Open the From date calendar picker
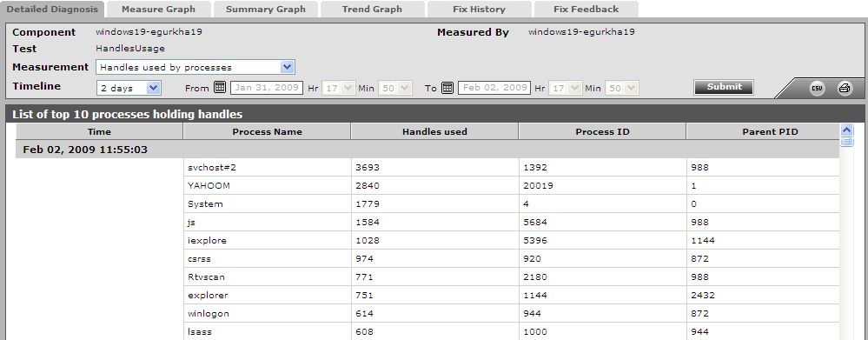 tap(220, 88)
